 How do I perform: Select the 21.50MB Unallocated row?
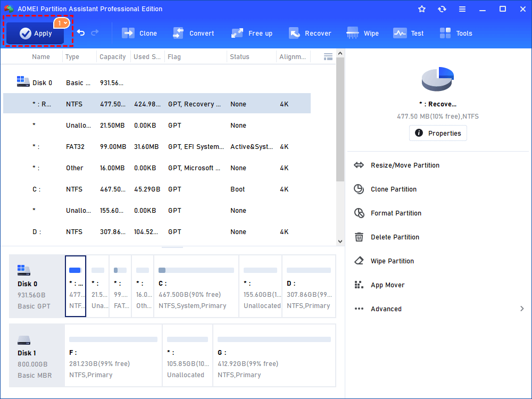coord(157,125)
